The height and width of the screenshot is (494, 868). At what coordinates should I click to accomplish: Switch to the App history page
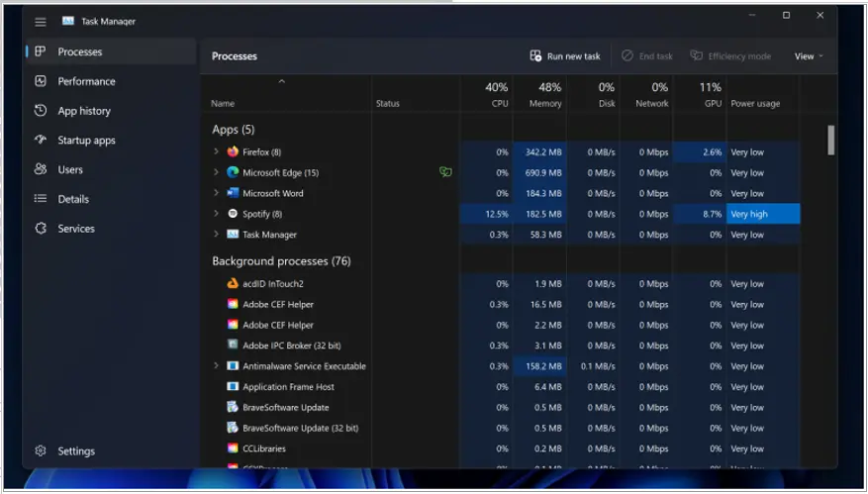click(x=111, y=110)
